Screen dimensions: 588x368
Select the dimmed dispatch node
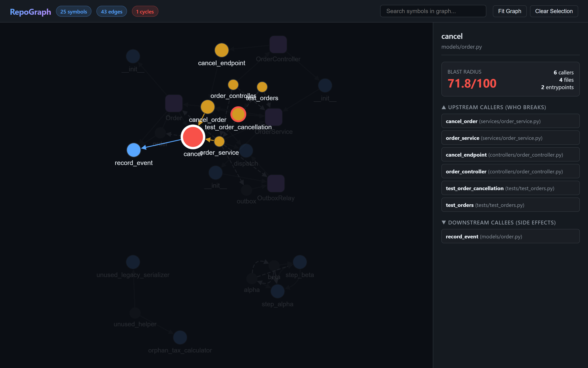[246, 151]
